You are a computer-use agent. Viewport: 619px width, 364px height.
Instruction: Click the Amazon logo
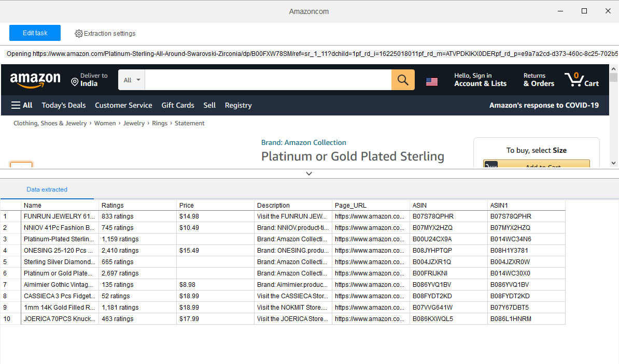(35, 80)
